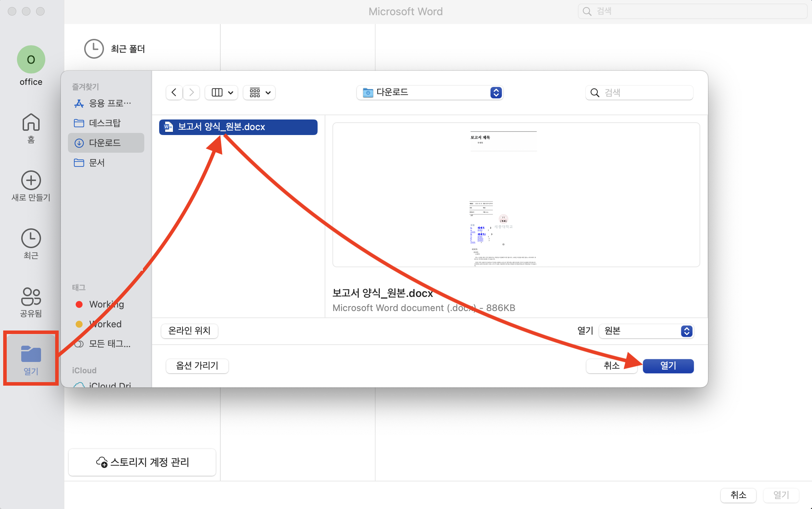Click the 최근 폴더 heading text
The width and height of the screenshot is (812, 509).
pyautogui.click(x=128, y=49)
